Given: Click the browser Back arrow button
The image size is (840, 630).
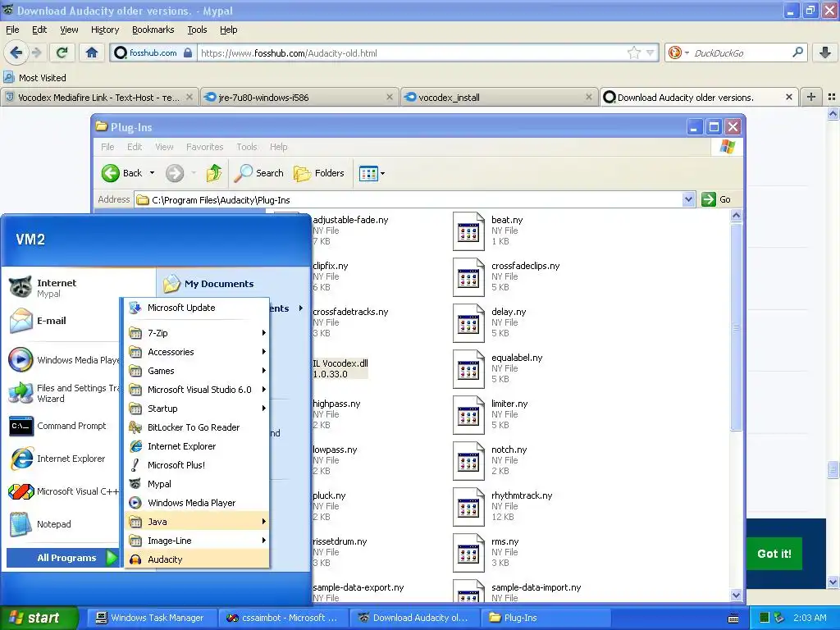Looking at the screenshot, I should point(16,52).
